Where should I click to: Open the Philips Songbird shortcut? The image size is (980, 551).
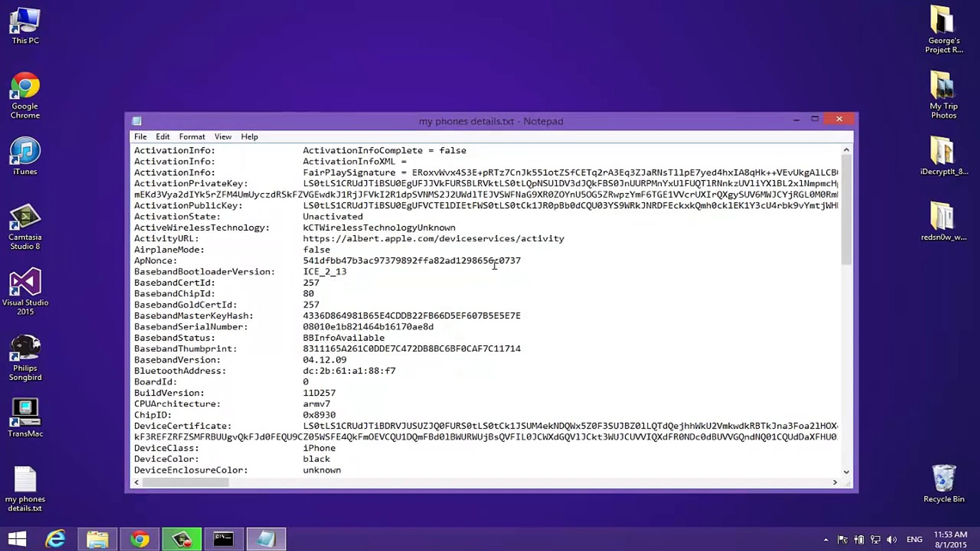click(25, 349)
